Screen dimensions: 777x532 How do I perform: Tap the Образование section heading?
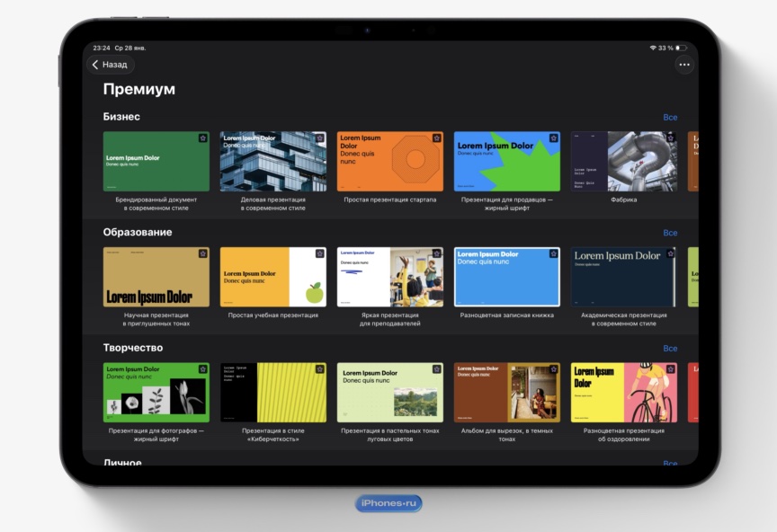138,233
